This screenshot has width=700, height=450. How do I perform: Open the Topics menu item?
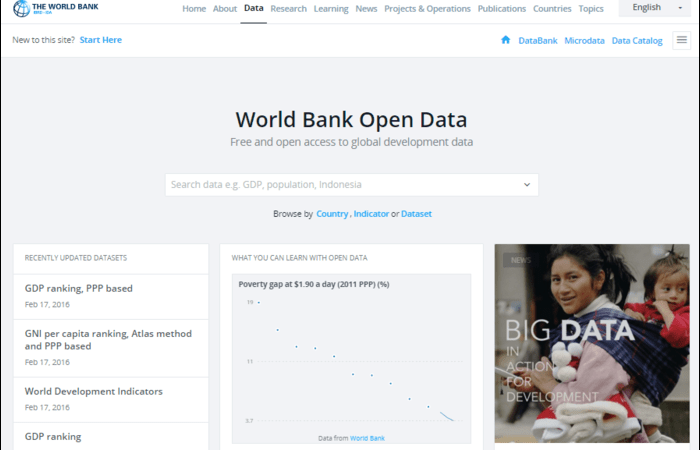pos(591,8)
